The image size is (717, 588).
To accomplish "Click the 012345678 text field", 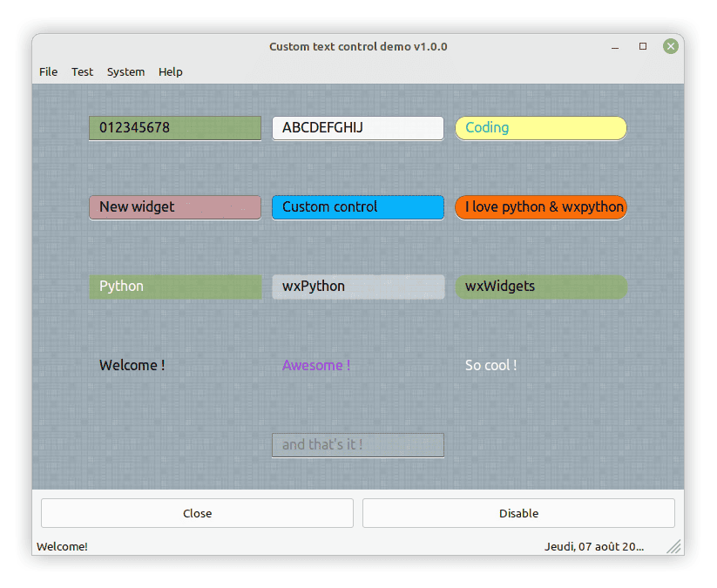I will [174, 128].
